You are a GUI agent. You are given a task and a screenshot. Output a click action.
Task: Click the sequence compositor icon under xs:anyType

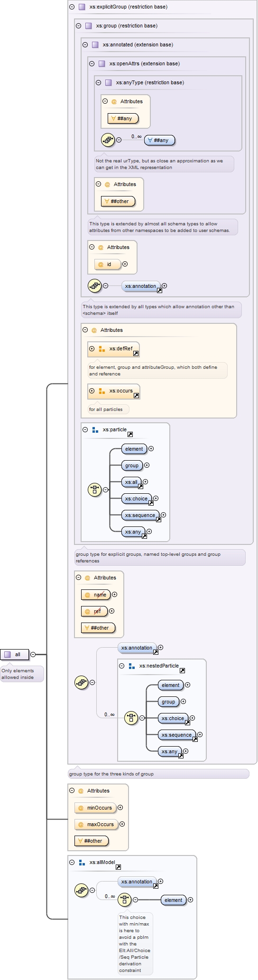108,140
